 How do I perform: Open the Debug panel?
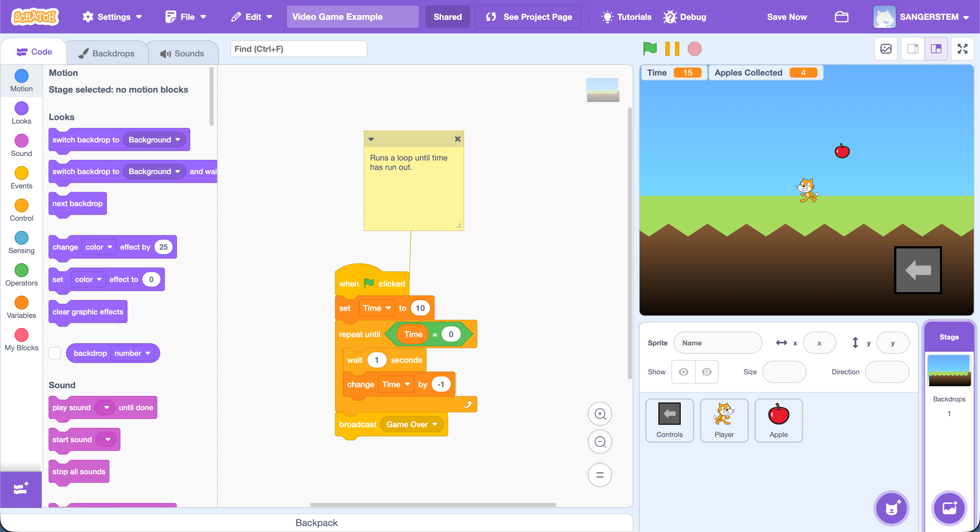[685, 17]
